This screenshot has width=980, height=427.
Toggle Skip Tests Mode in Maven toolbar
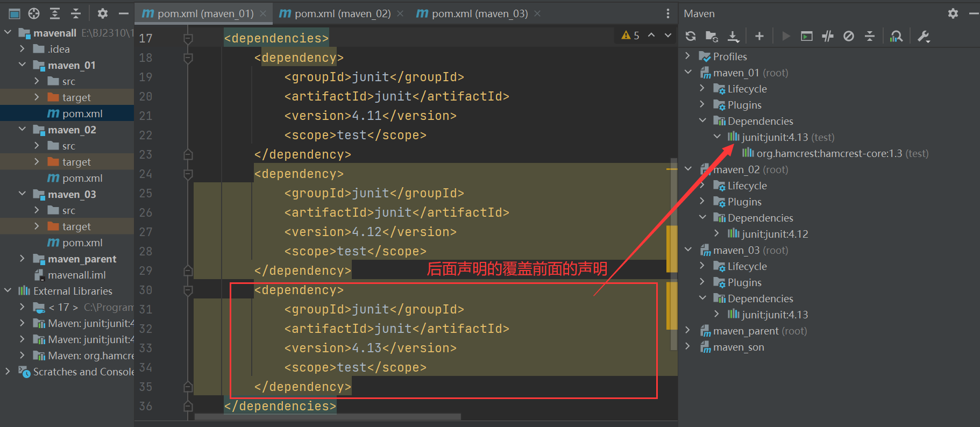click(x=849, y=36)
